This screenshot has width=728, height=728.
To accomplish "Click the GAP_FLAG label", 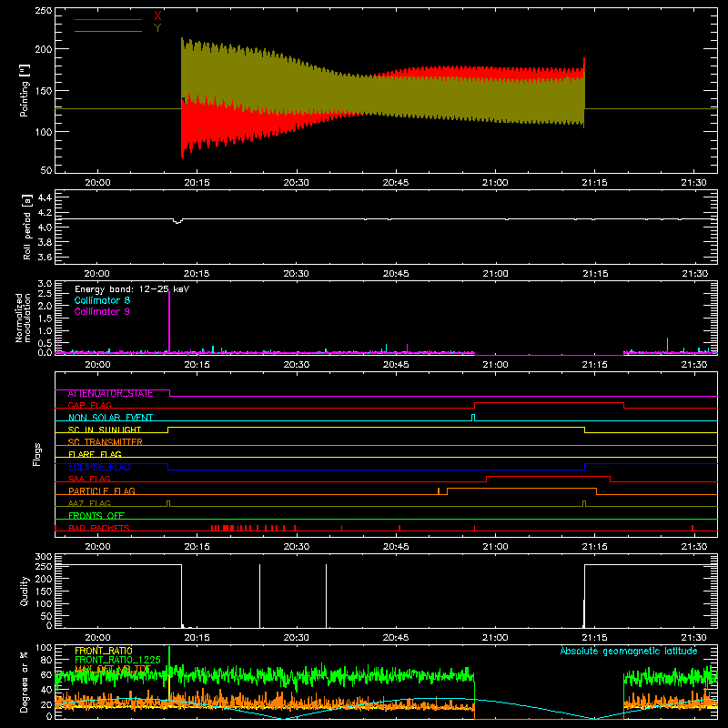I will coord(89,405).
